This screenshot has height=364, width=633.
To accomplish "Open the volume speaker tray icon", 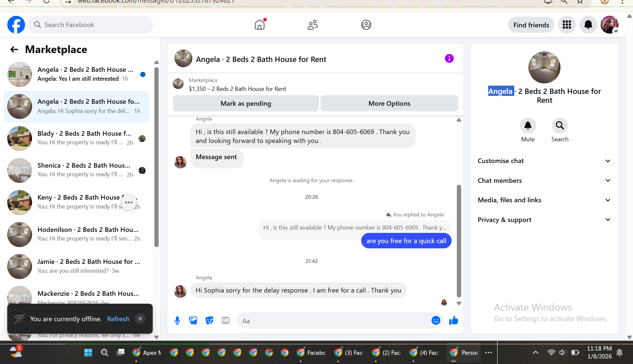I will (x=563, y=352).
